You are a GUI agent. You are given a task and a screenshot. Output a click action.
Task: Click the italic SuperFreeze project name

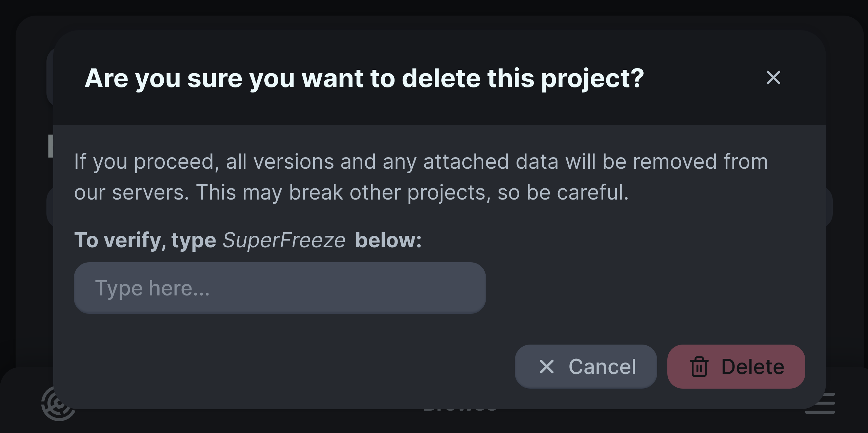pos(284,240)
